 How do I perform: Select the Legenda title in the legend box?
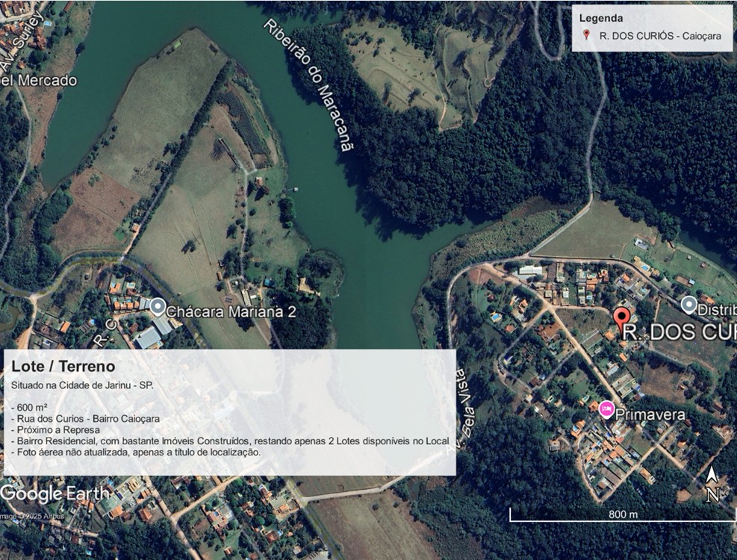[x=601, y=18]
